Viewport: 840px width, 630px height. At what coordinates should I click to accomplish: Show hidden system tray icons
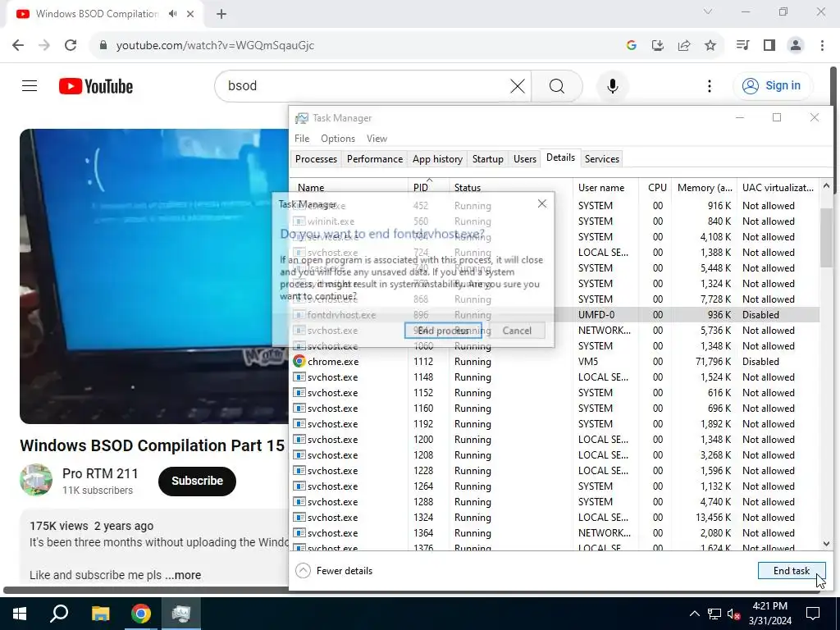click(694, 614)
